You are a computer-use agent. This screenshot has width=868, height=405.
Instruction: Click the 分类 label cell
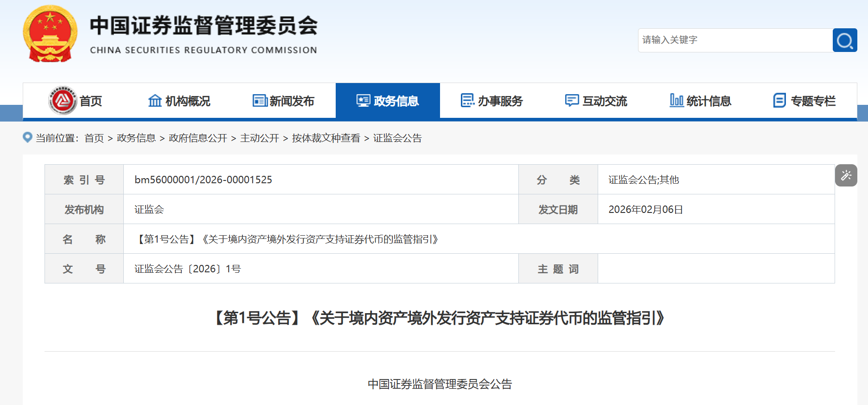click(558, 180)
